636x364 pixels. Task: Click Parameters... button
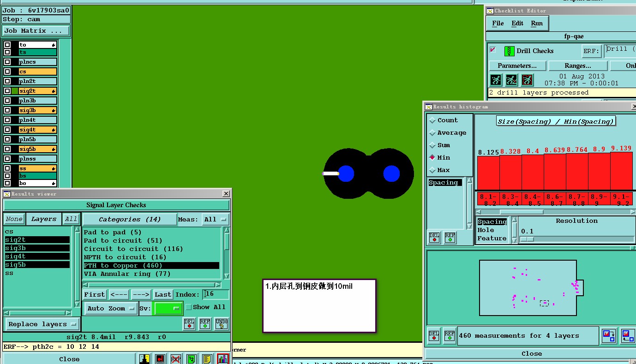pyautogui.click(x=517, y=66)
